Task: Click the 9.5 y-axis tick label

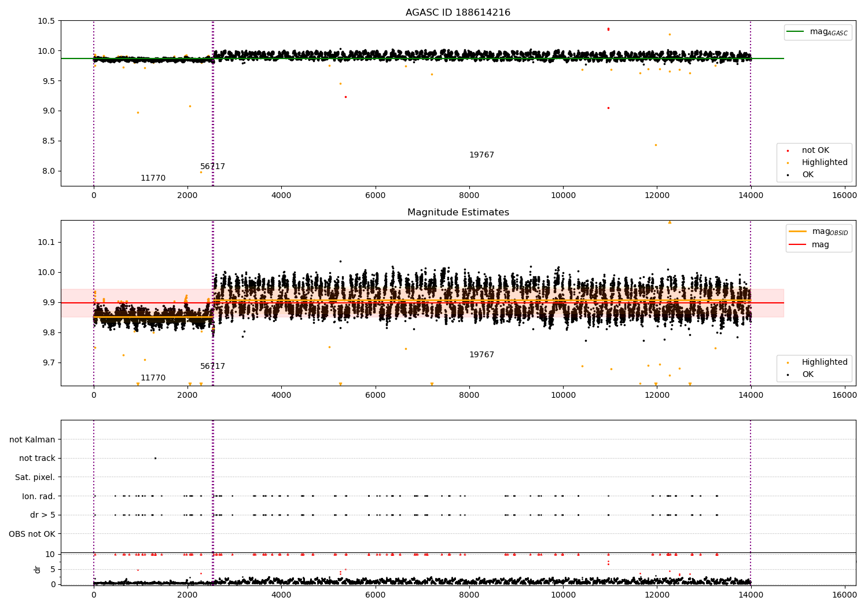Action: 48,81
